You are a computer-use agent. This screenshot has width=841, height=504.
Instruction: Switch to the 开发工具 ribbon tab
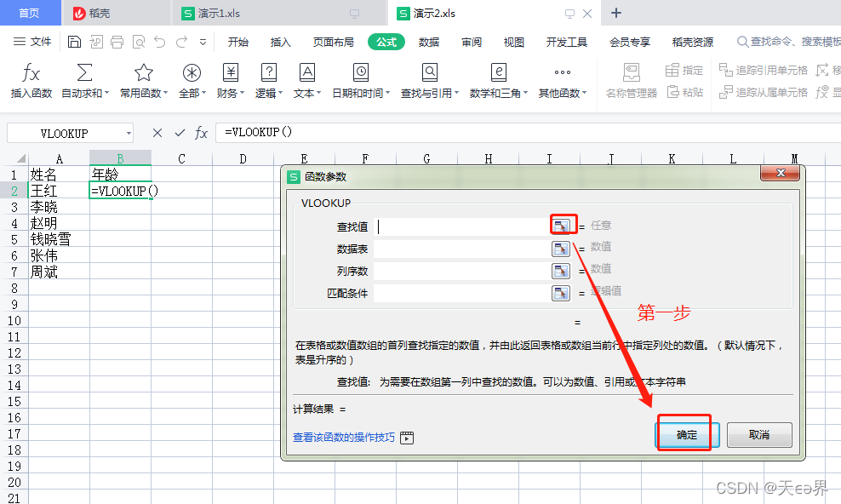point(566,42)
